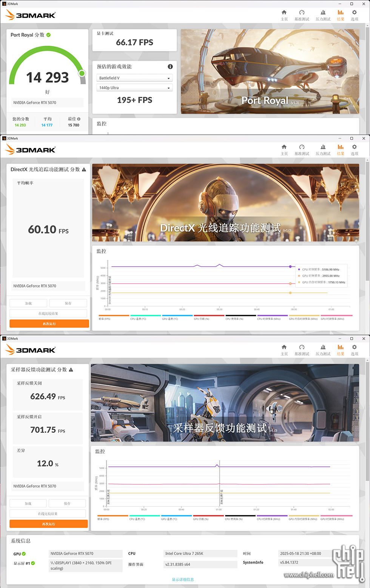Click 加载 load button in sampler feedback window
Image resolution: width=370 pixels, height=588 pixels.
point(28,503)
